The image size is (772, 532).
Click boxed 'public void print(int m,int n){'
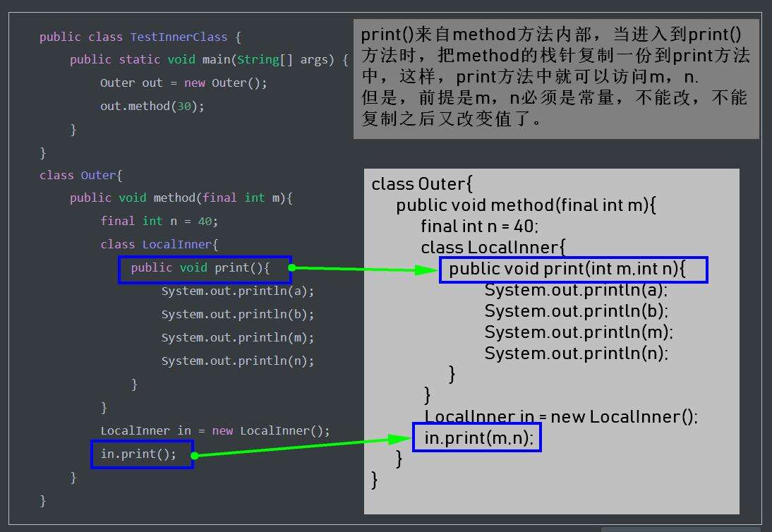coord(572,269)
